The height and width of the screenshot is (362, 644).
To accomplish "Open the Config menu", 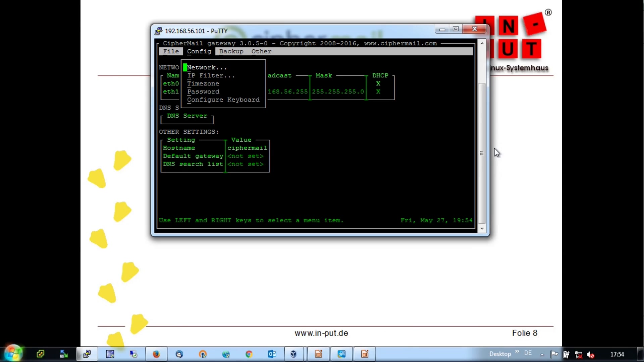I will tap(199, 51).
